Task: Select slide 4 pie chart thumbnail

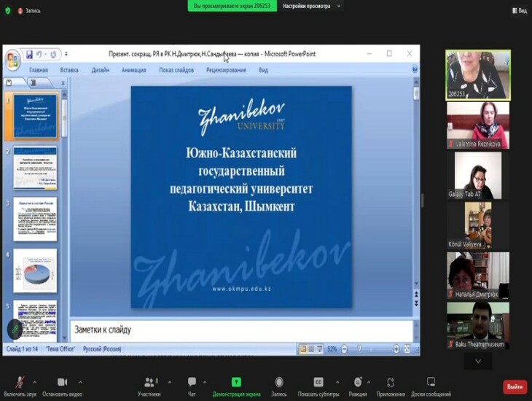Action: click(x=35, y=270)
